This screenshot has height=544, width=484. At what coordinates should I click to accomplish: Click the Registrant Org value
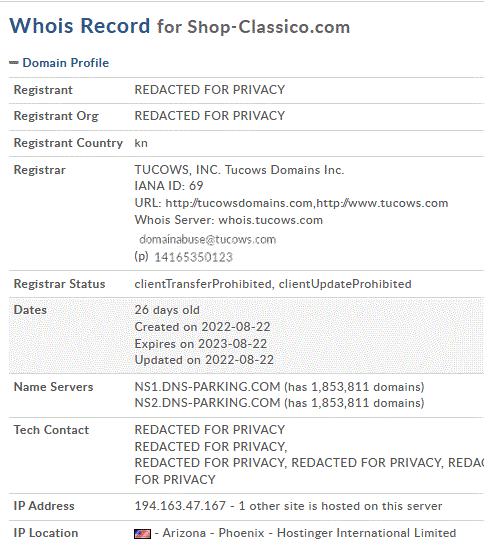210,116
